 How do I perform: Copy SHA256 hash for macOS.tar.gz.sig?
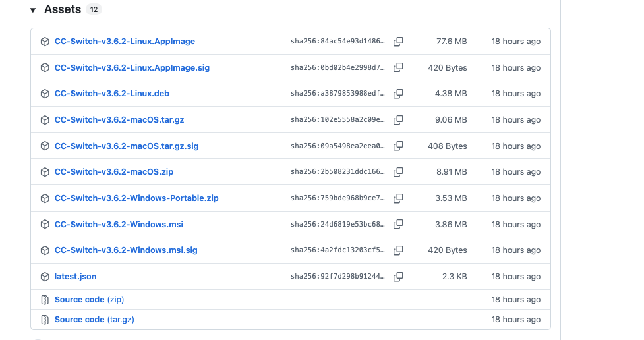coord(398,146)
